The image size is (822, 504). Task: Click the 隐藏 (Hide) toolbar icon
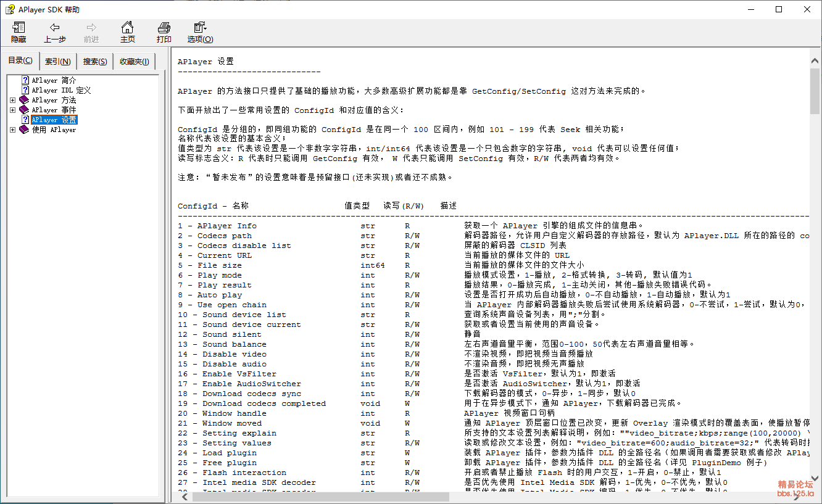pos(19,32)
